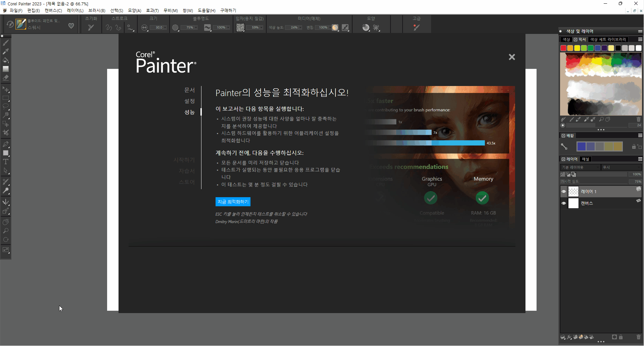Open the 문서 section in welcome dialog

pos(189,90)
